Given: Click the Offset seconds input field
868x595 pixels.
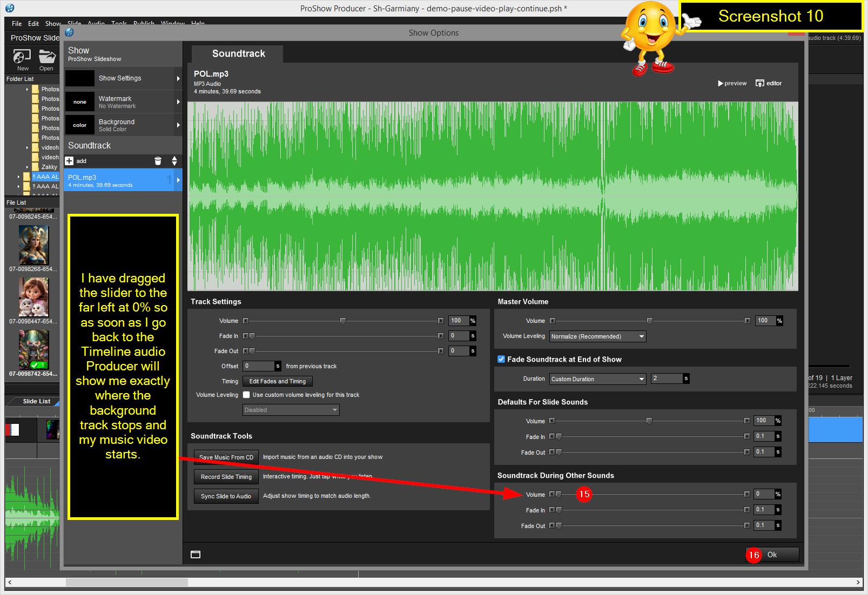Looking at the screenshot, I should pos(259,366).
